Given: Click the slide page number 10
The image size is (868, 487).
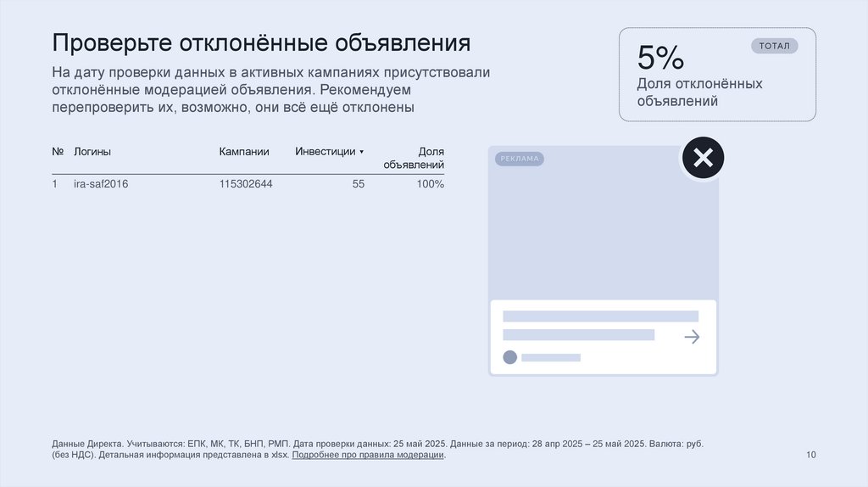Looking at the screenshot, I should (811, 455).
